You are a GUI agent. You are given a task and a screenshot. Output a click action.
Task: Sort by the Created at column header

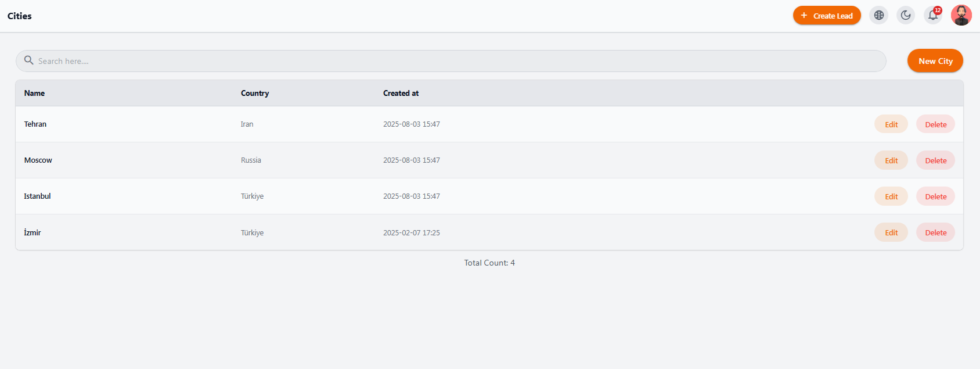(x=401, y=93)
